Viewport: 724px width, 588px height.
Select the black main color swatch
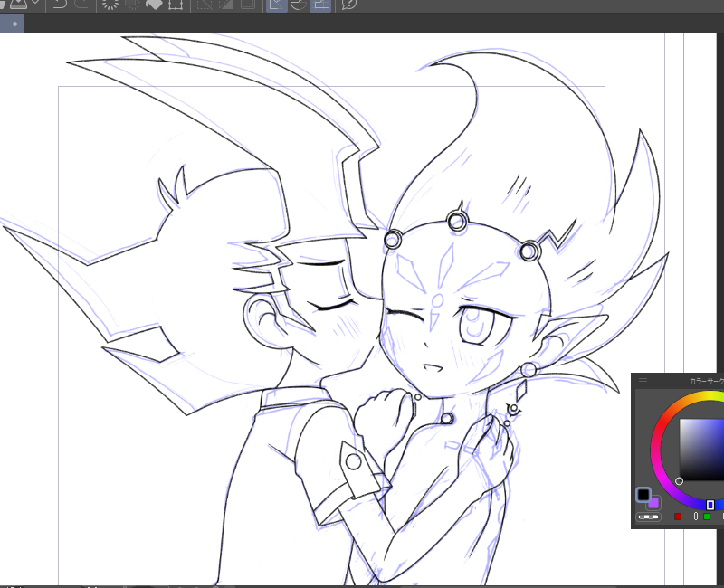click(x=643, y=495)
